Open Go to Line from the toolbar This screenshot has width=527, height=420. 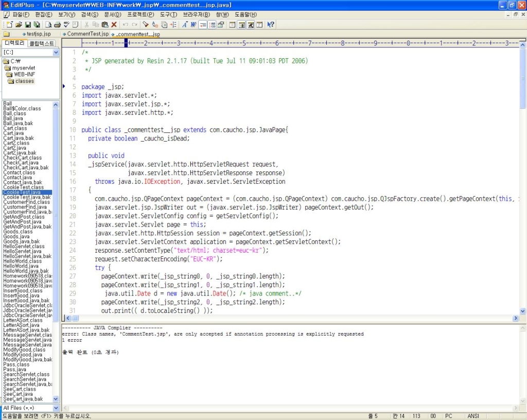(173, 25)
